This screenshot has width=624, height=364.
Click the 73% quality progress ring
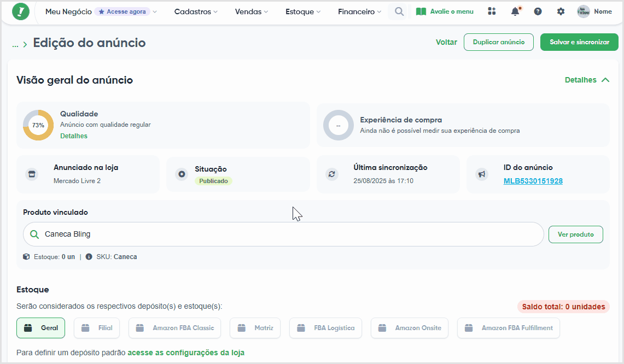[x=38, y=125]
